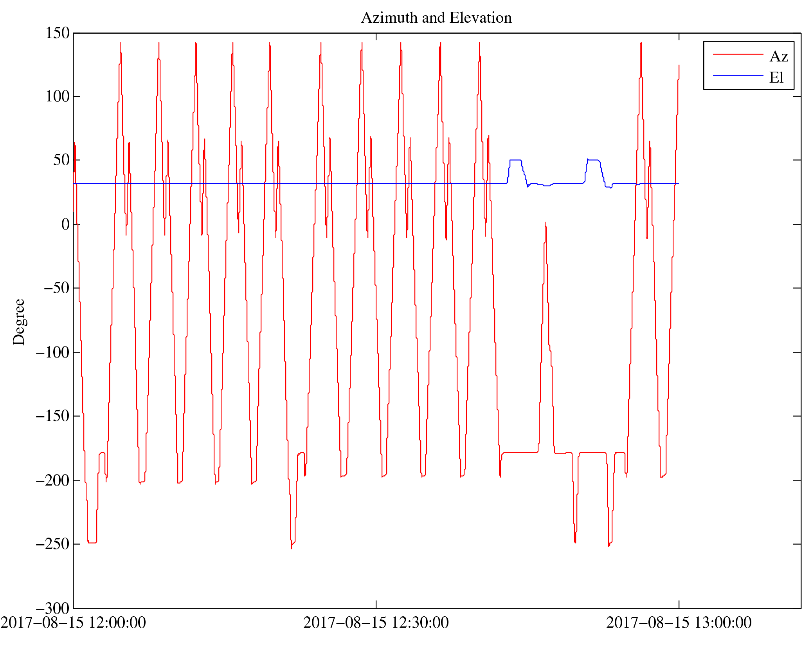Click the y-axis tick label "-150"
The image size is (812, 659).
click(53, 416)
